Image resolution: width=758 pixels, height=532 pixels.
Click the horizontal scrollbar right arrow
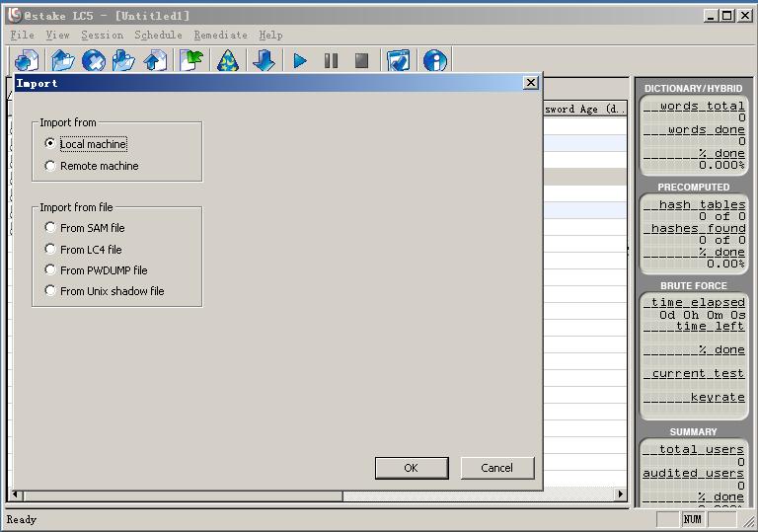point(620,494)
